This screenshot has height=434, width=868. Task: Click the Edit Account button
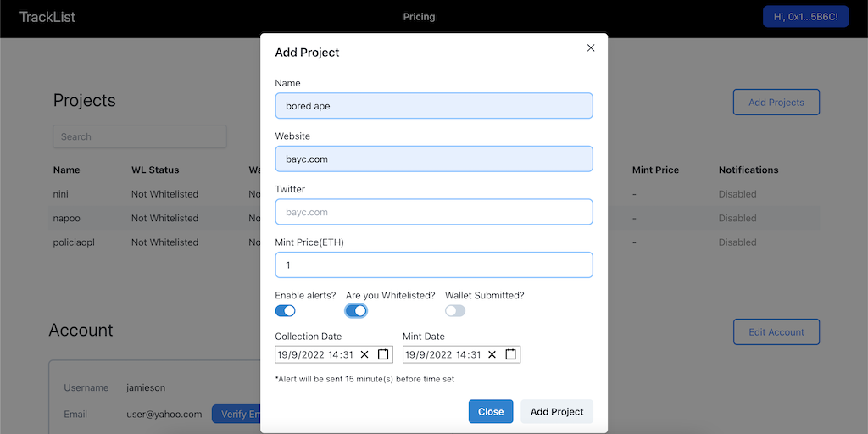pos(776,332)
